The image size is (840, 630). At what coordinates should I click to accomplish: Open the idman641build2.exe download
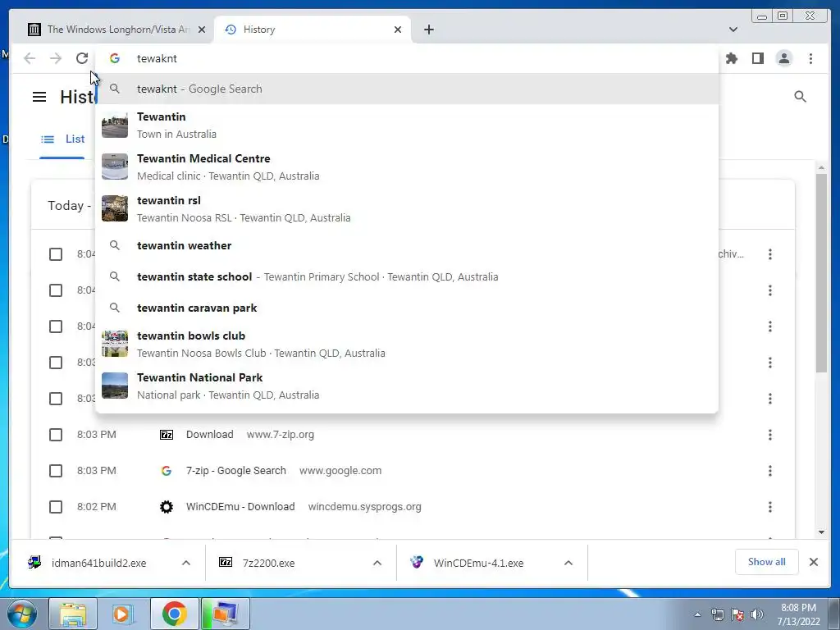point(98,563)
